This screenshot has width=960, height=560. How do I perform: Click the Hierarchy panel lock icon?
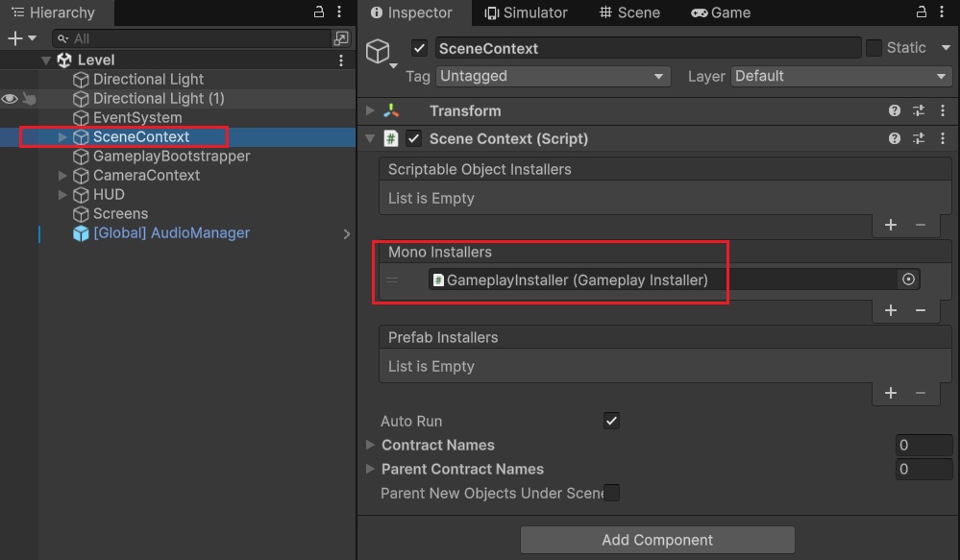click(319, 12)
